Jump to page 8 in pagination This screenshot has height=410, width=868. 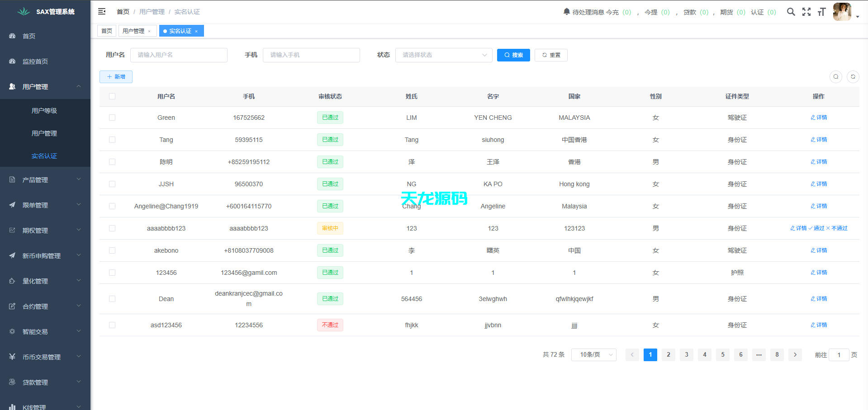pos(777,355)
